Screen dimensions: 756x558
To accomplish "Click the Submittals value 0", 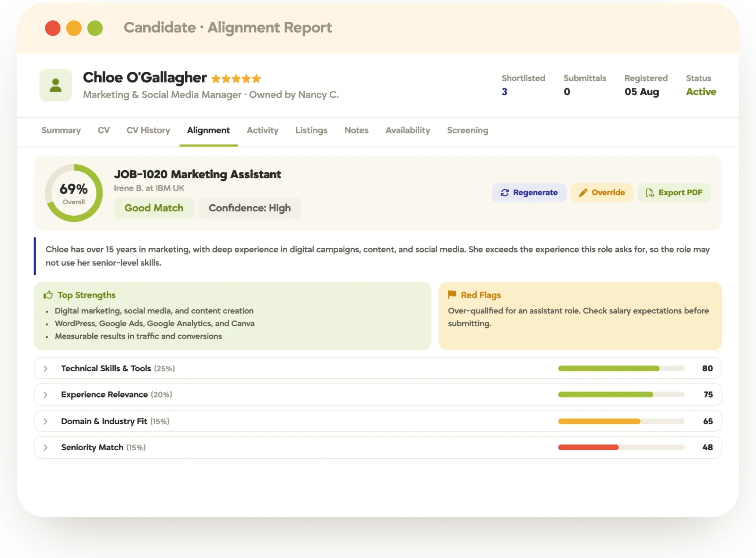I will [x=567, y=92].
